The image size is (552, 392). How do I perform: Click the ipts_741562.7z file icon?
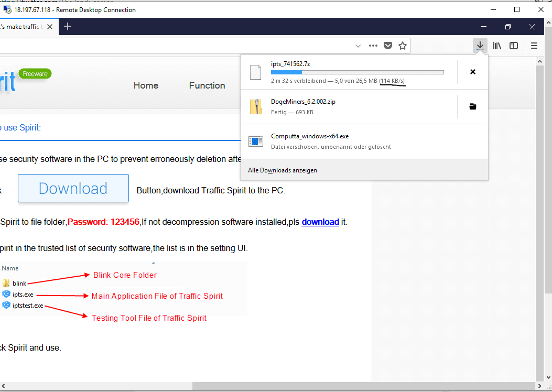[x=256, y=72]
